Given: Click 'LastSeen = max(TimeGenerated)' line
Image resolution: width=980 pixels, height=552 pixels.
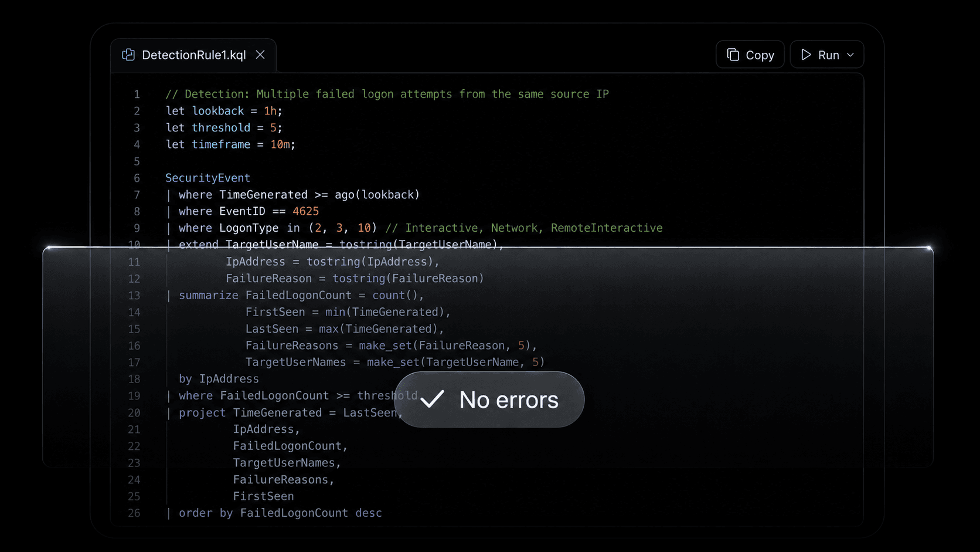Looking at the screenshot, I should pyautogui.click(x=345, y=329).
